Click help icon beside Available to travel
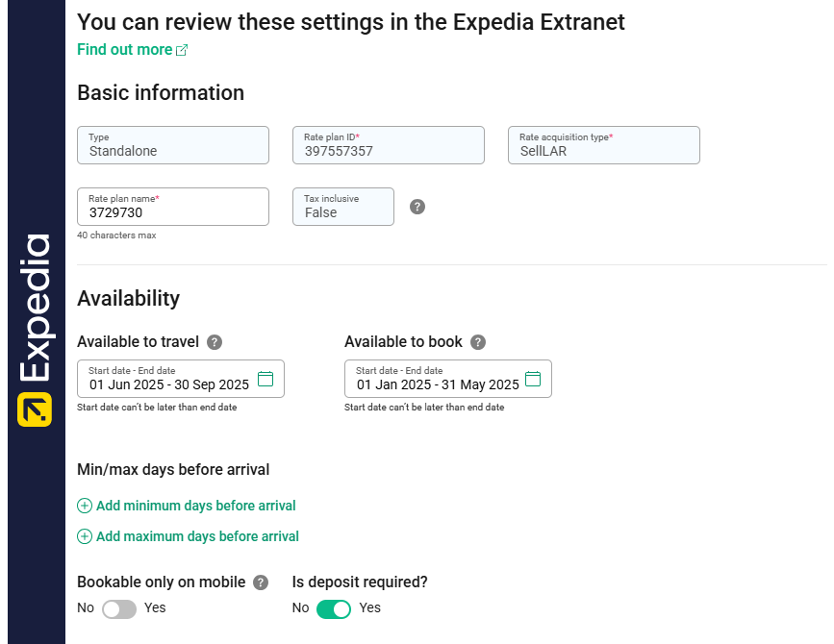834x644 pixels. (x=215, y=342)
